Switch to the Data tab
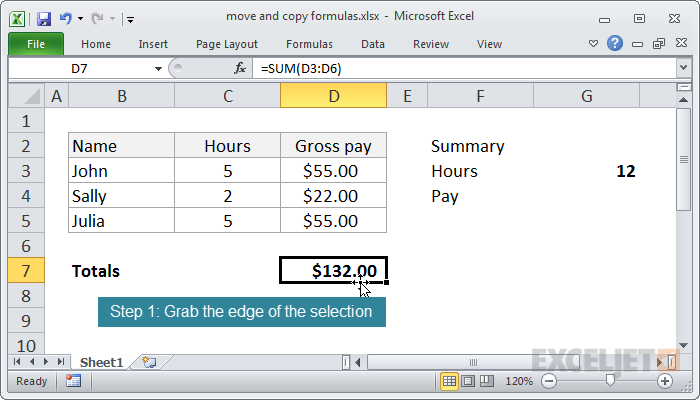The height and width of the screenshot is (400, 700). coord(373,44)
